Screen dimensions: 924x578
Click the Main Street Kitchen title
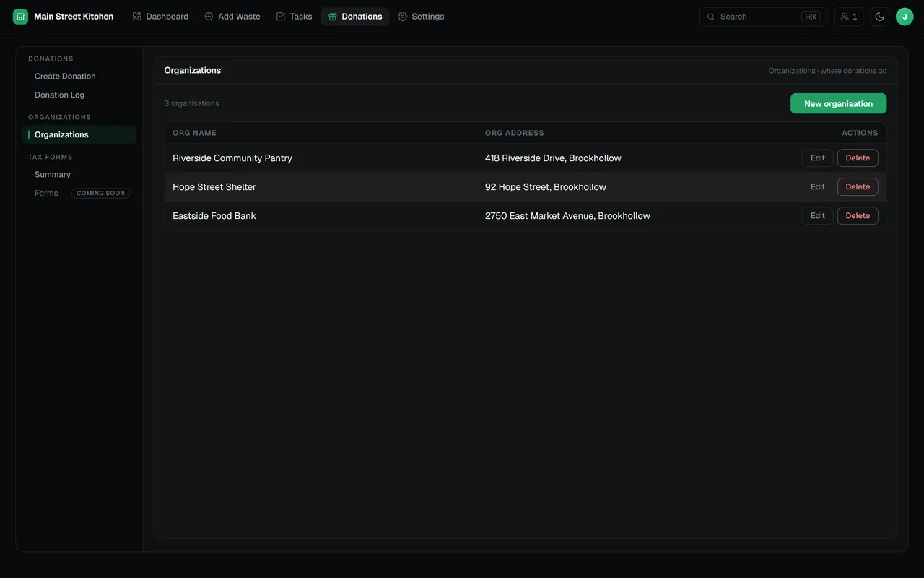74,17
